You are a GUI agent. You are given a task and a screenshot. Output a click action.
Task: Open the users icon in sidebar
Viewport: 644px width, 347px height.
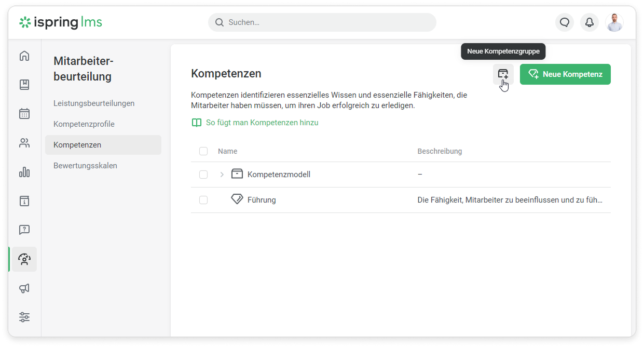click(x=24, y=143)
